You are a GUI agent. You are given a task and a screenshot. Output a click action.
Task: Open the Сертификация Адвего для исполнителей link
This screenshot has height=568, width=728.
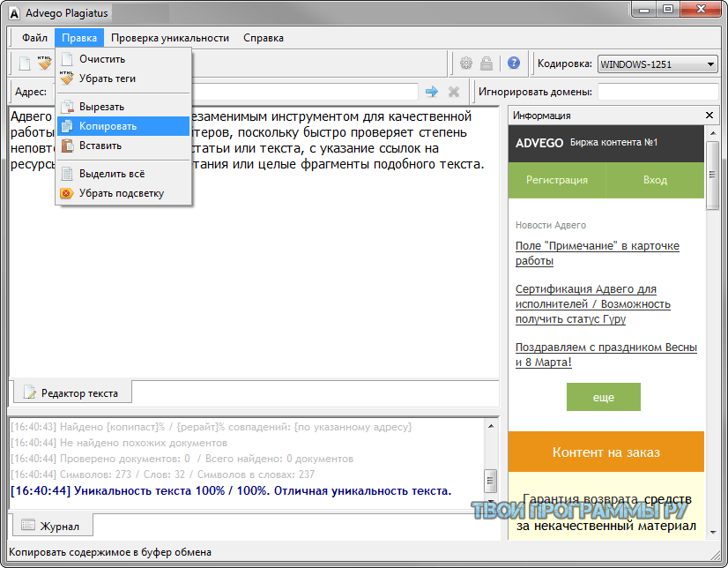pos(593,303)
